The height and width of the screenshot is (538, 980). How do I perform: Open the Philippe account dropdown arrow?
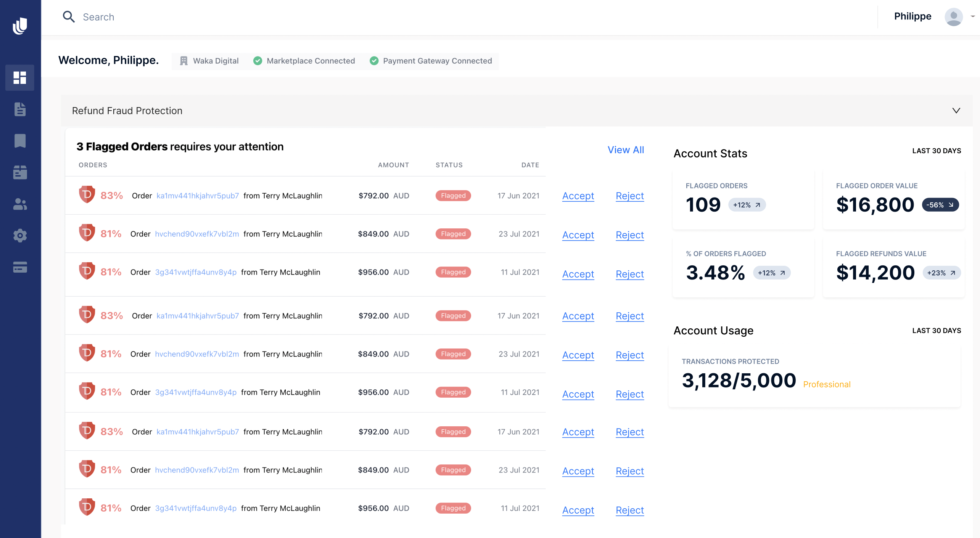[972, 16]
